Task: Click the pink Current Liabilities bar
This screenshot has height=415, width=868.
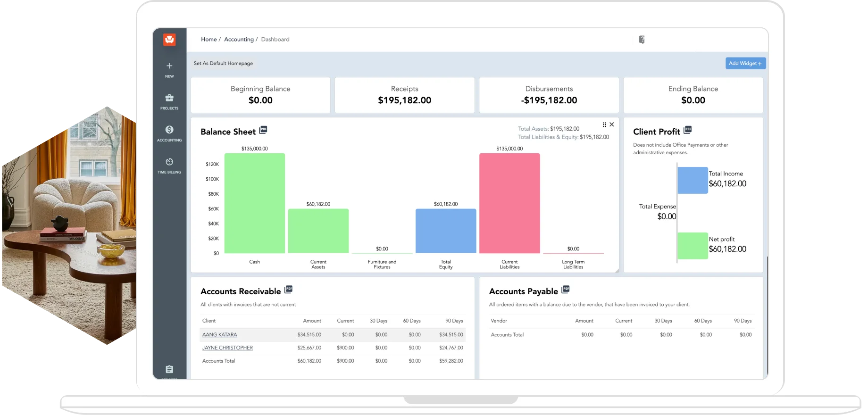Action: point(509,203)
